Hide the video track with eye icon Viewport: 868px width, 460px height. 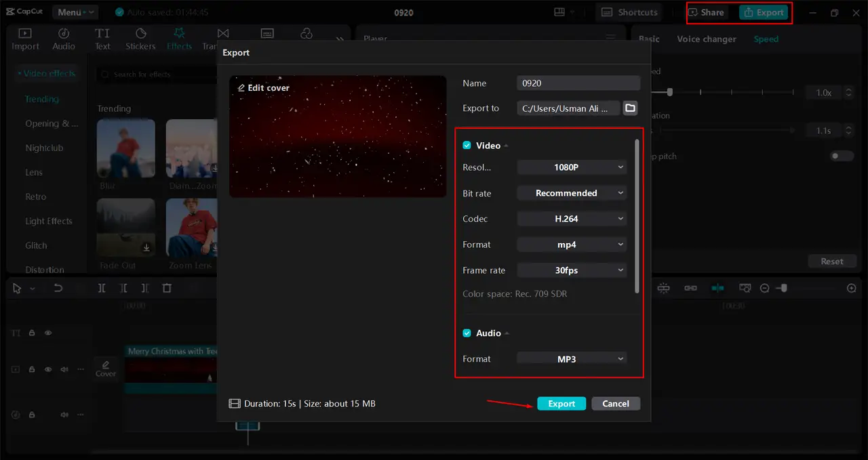[48, 369]
